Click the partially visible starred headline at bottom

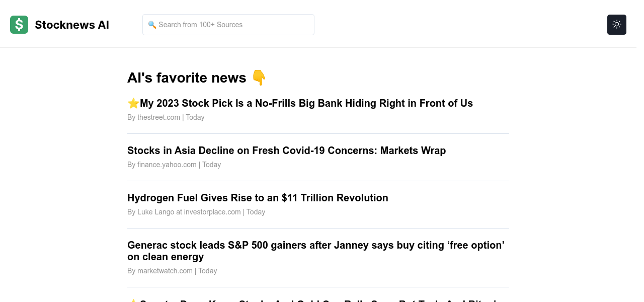pos(317,300)
